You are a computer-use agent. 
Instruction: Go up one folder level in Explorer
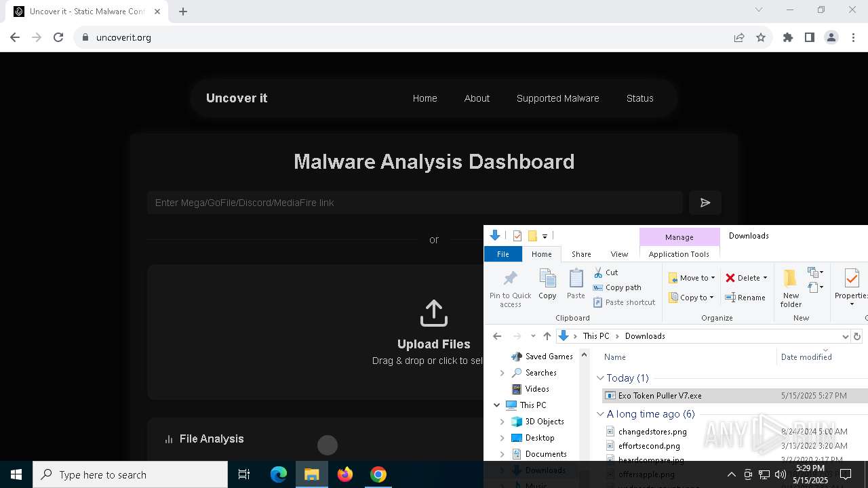[547, 336]
